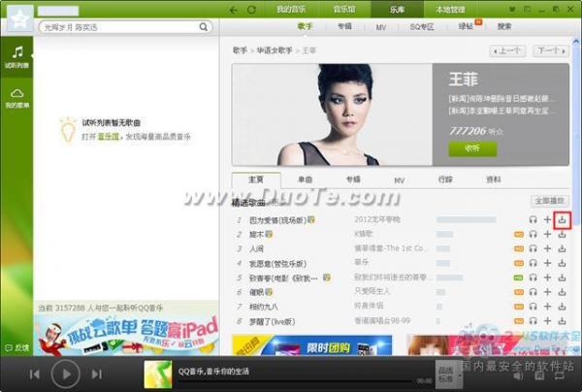Open 我的歌单 cloud icon in sidebar
This screenshot has height=392, width=582.
click(x=17, y=98)
